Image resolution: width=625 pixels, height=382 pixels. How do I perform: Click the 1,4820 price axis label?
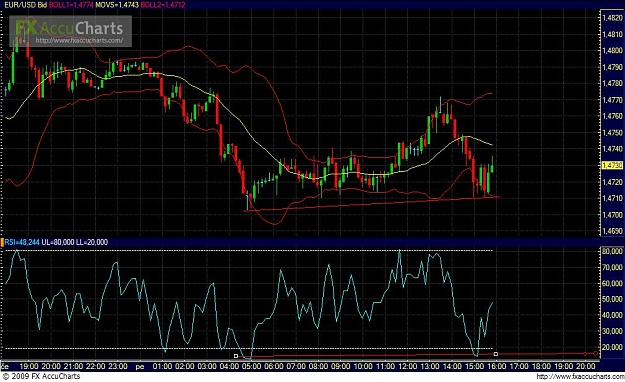tap(612, 18)
